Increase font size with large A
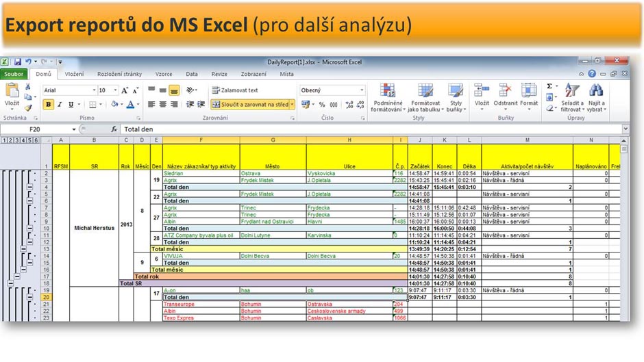This screenshot has width=644, height=362. 125,90
